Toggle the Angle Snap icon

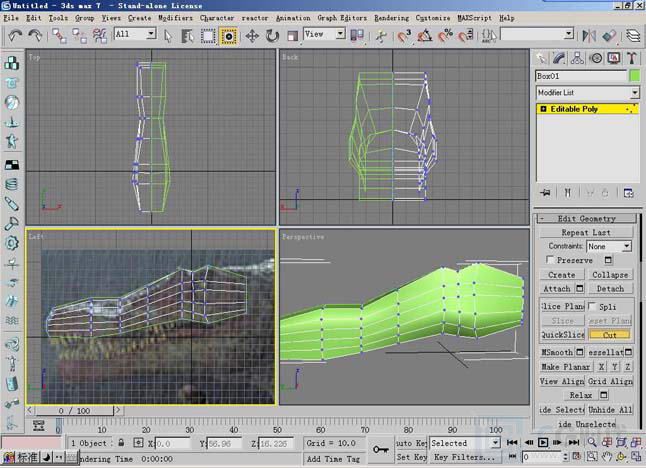[x=425, y=36]
